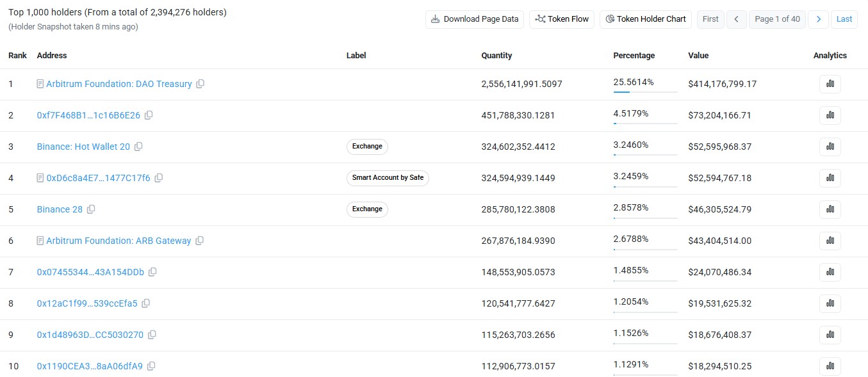Open analytics for Binance 28 row

pyautogui.click(x=830, y=209)
